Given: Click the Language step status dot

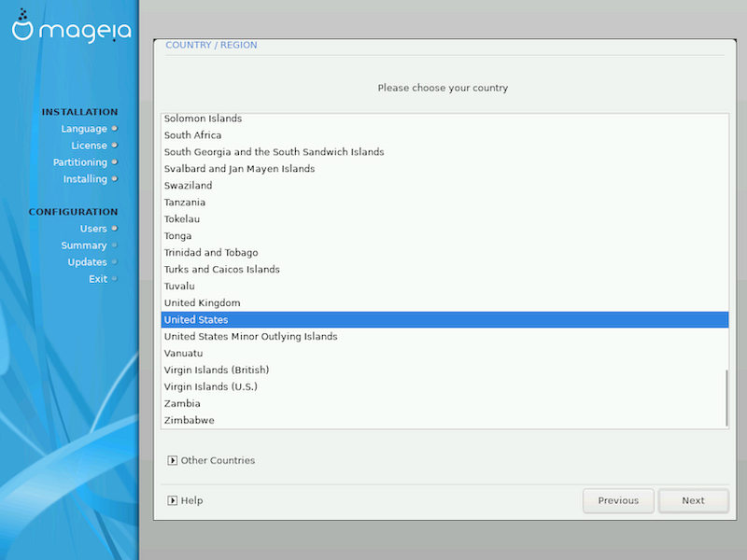Looking at the screenshot, I should pos(114,129).
